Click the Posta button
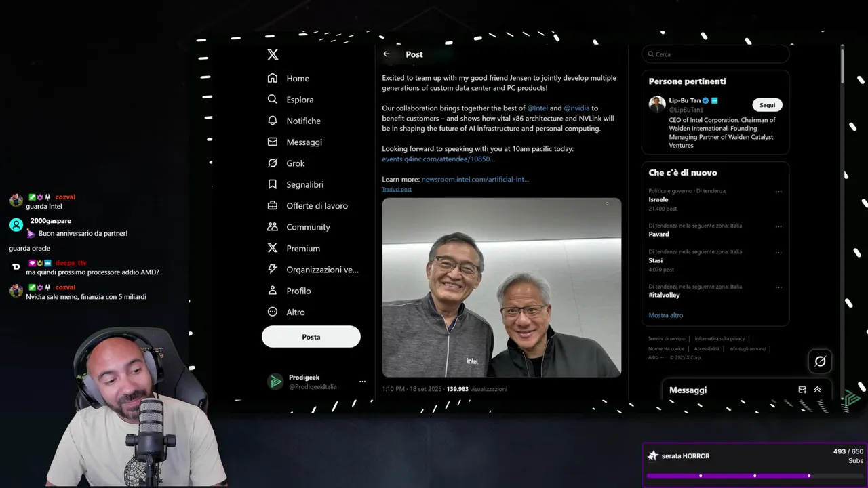868x488 pixels. 311,337
